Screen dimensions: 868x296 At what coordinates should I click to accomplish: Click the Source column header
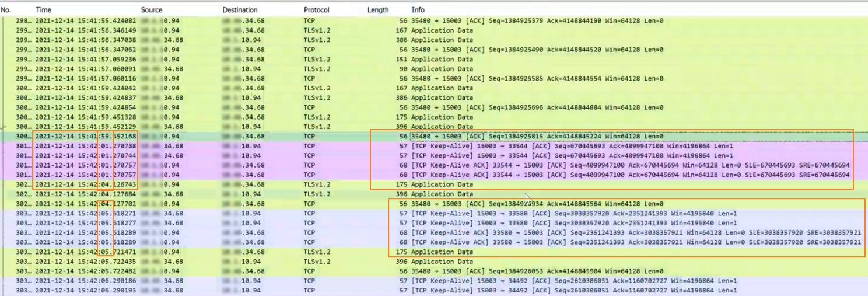tap(152, 10)
